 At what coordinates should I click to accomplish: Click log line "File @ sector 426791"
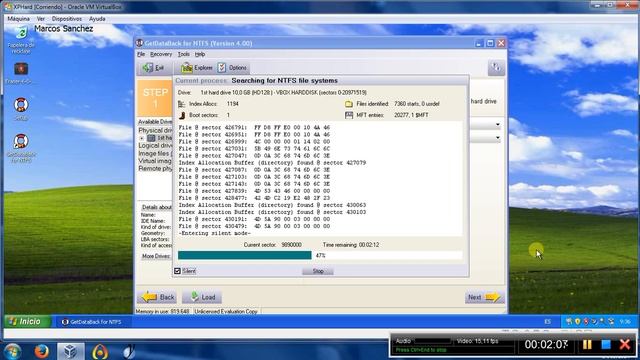coord(254,128)
